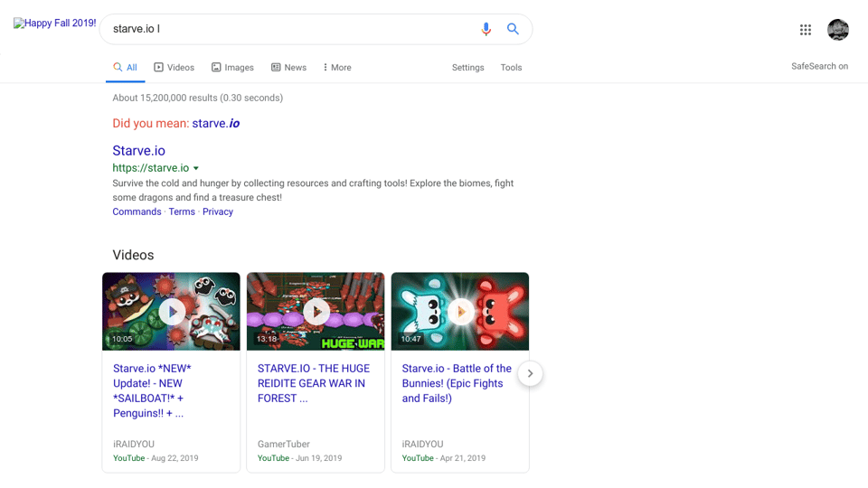The height and width of the screenshot is (488, 868).
Task: Open the More search options menu
Action: coord(337,68)
